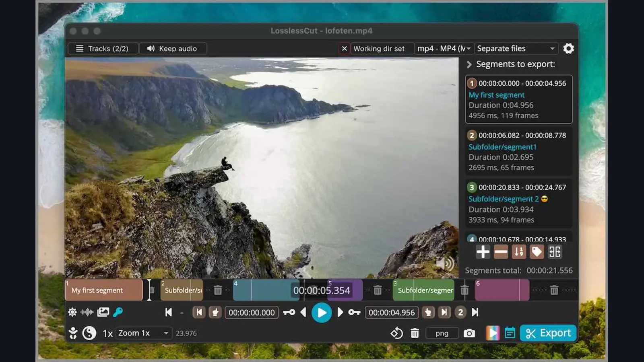
Task: Click the magenta segment 6 on the timeline
Action: click(502, 290)
